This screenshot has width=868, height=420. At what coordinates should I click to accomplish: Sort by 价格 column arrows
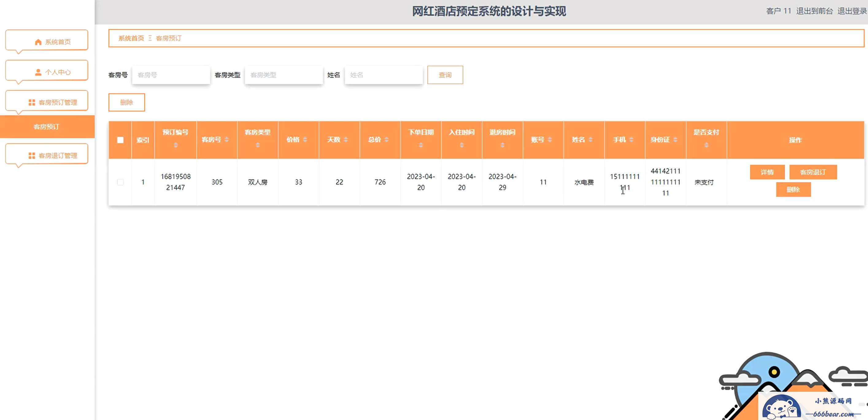pyautogui.click(x=305, y=140)
